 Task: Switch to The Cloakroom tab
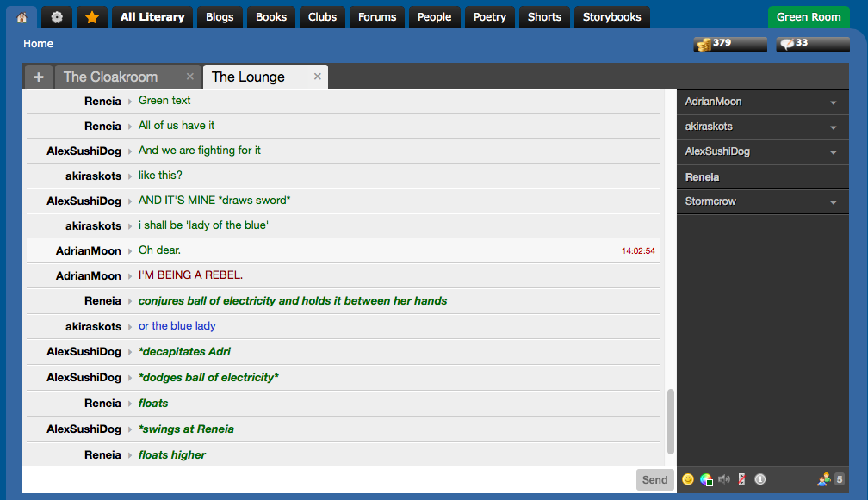point(111,77)
